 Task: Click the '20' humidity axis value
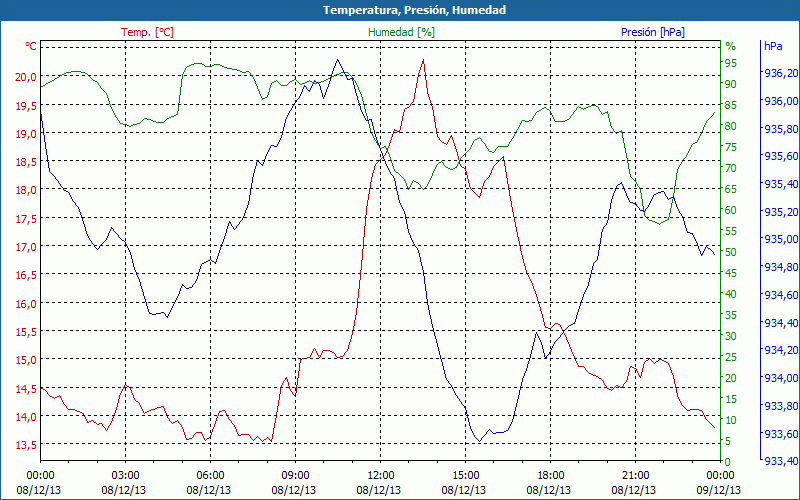(x=731, y=378)
